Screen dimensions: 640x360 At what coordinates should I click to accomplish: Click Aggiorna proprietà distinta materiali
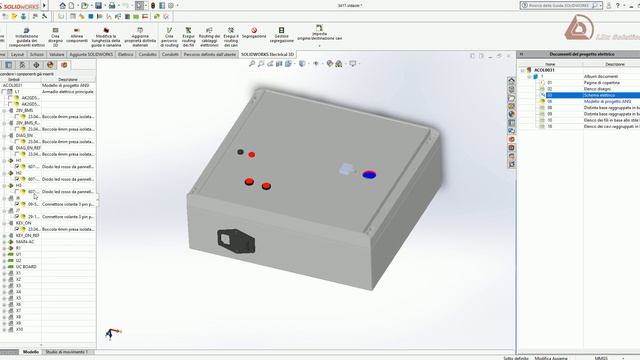pos(140,38)
